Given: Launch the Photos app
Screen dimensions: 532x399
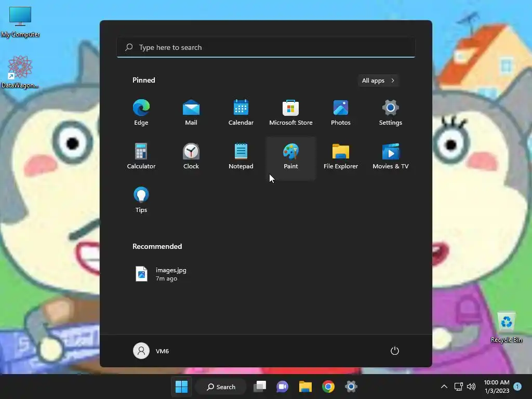Looking at the screenshot, I should (x=341, y=113).
